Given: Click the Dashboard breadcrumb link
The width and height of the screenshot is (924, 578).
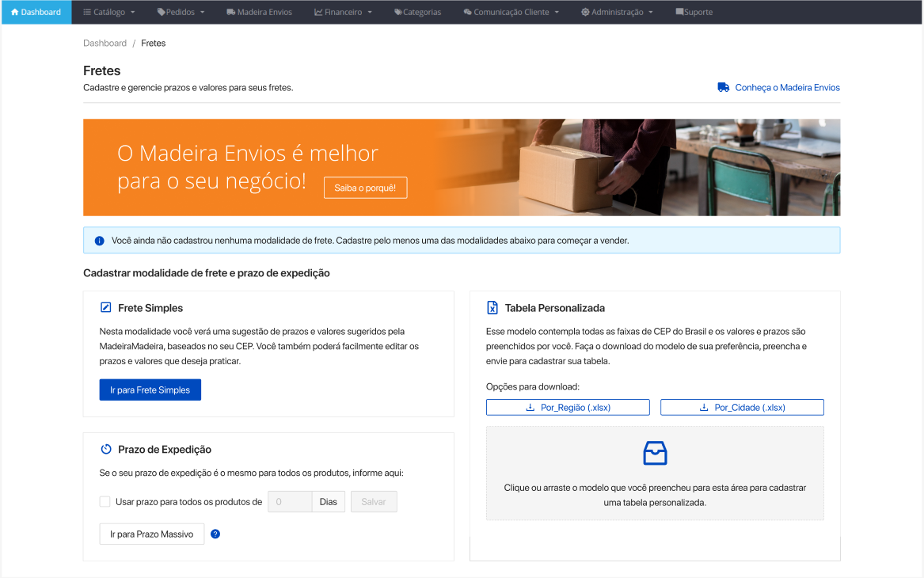Looking at the screenshot, I should tap(105, 43).
